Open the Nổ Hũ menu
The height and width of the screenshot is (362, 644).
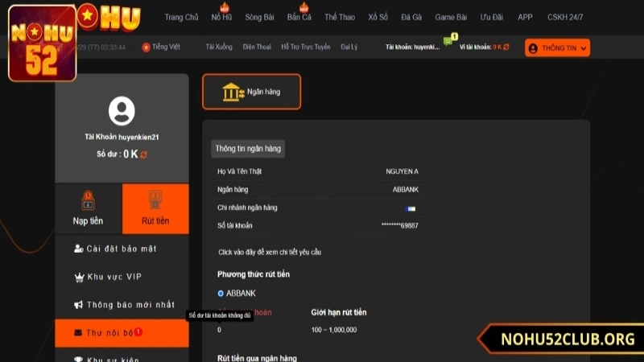pos(224,17)
